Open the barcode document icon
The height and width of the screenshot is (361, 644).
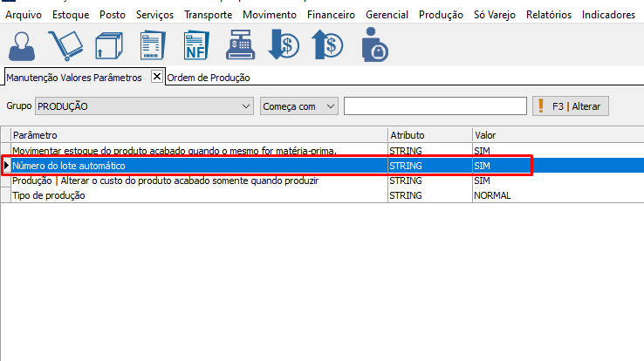click(153, 45)
